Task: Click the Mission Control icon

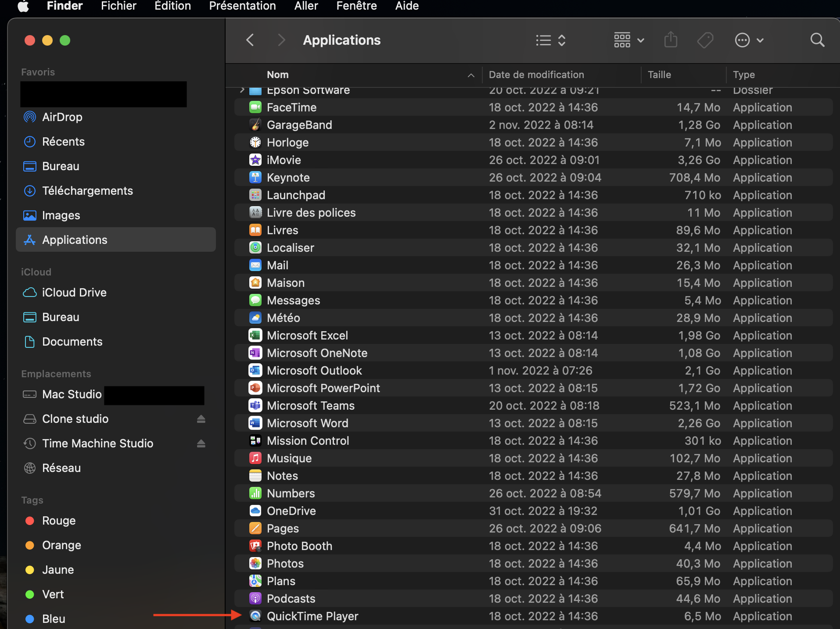Action: [255, 441]
